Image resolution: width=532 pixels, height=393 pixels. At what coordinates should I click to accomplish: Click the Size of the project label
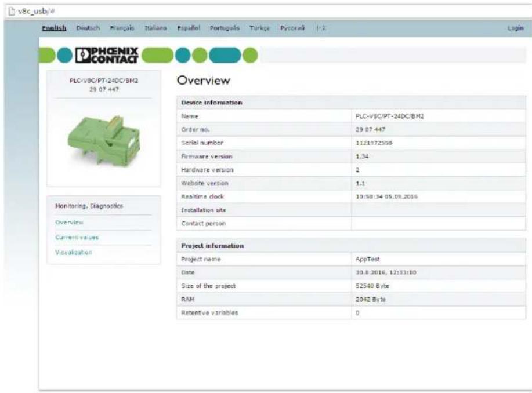[208, 286]
